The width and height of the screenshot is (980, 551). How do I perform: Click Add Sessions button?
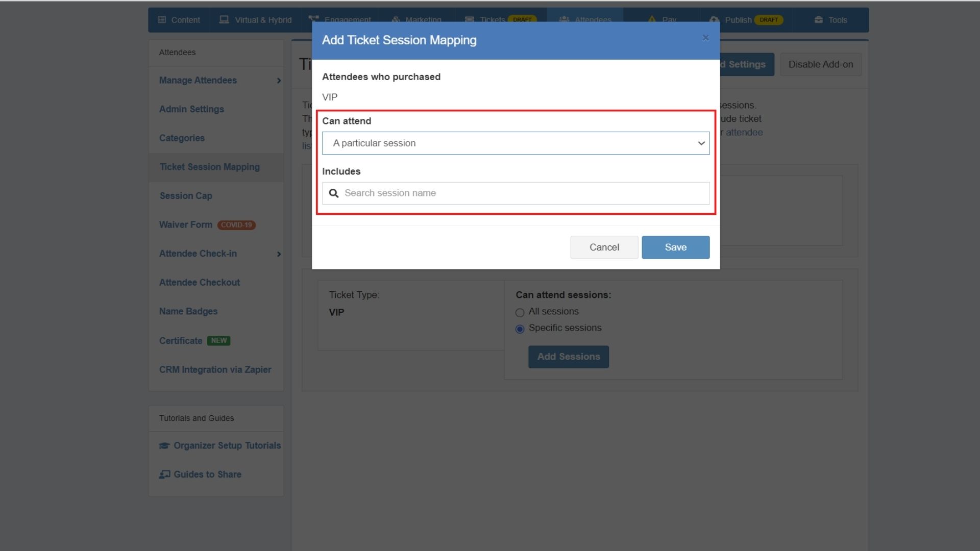(x=569, y=357)
